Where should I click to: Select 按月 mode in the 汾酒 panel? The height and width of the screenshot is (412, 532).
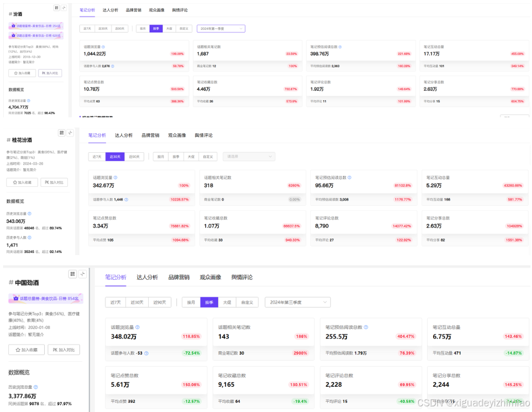143,28
